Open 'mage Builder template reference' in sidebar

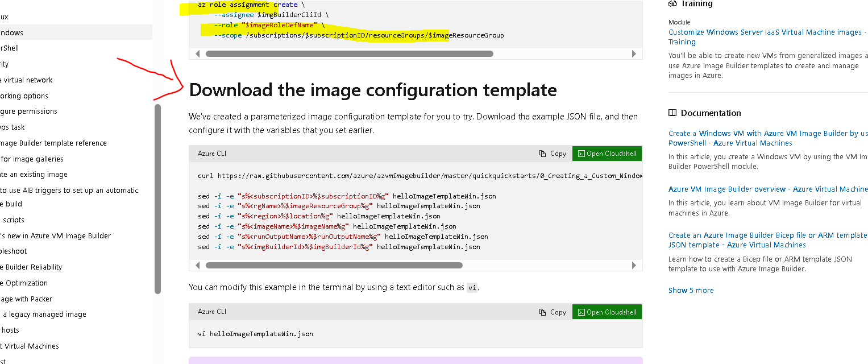click(53, 143)
